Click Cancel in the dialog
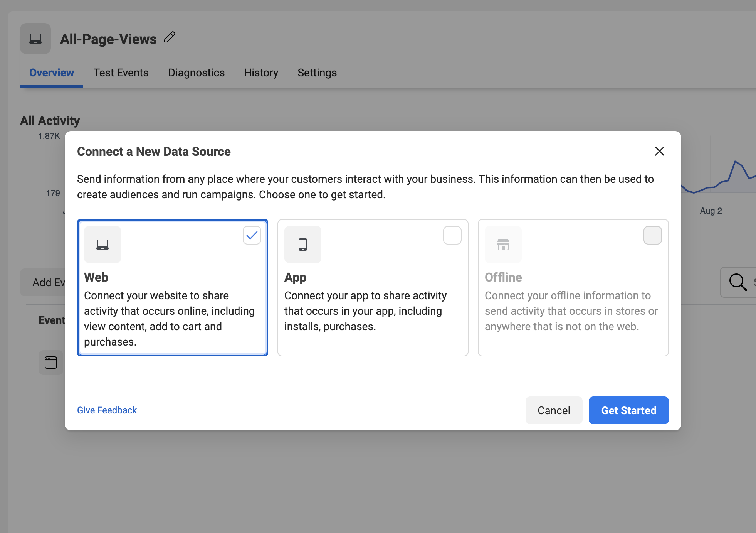 pos(554,410)
